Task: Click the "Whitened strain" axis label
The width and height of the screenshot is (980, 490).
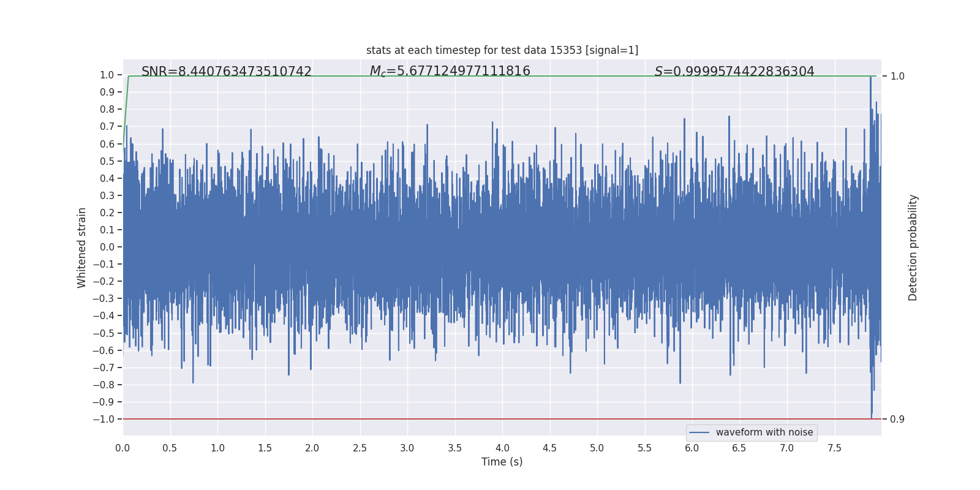Action: click(82, 247)
